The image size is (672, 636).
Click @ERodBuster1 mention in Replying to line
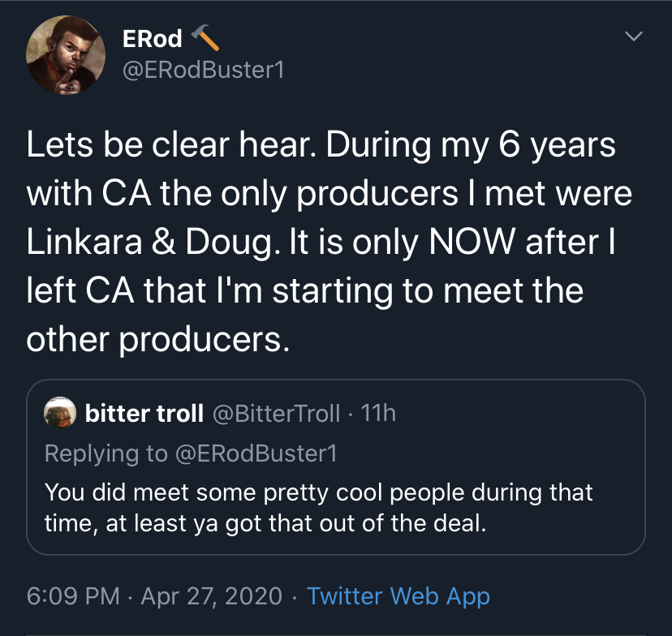(x=256, y=453)
